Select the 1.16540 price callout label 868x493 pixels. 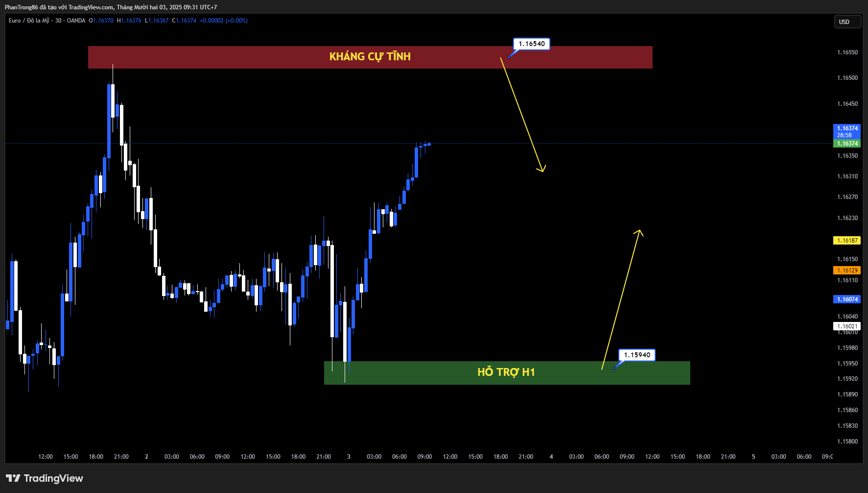pos(532,44)
